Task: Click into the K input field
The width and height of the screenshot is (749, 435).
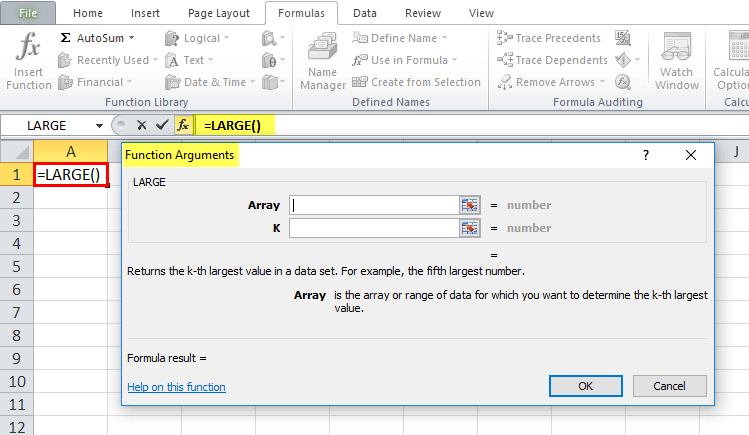Action: pyautogui.click(x=373, y=228)
